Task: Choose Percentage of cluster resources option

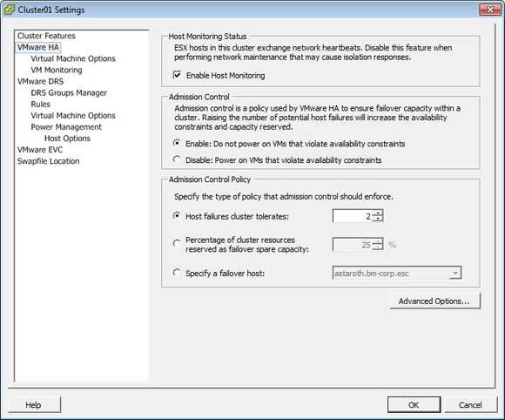Action: 177,243
